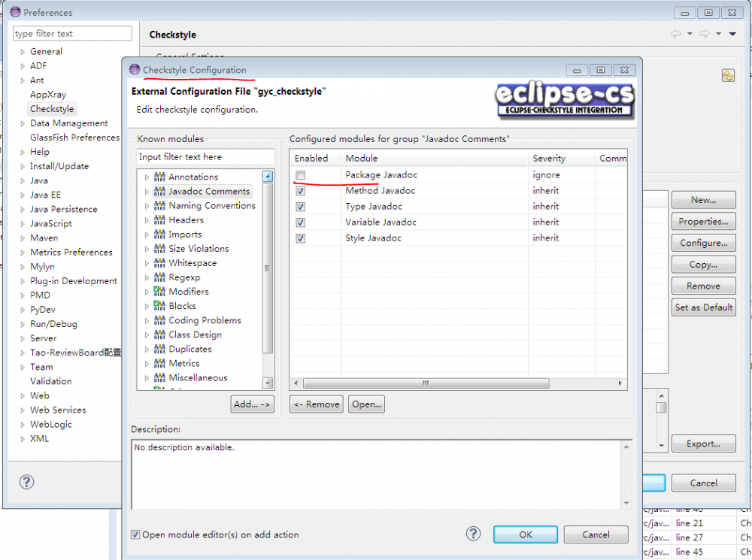Click the Whitespace module group icon

click(x=159, y=263)
